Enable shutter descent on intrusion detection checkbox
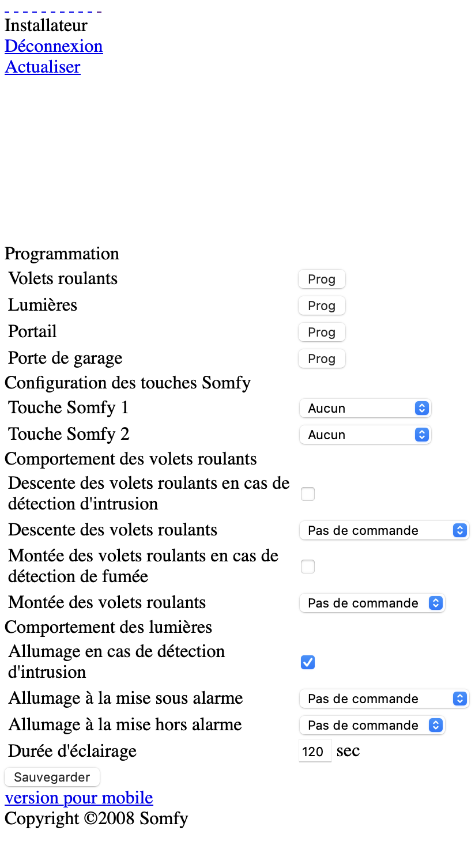The image size is (475, 868). pos(308,494)
